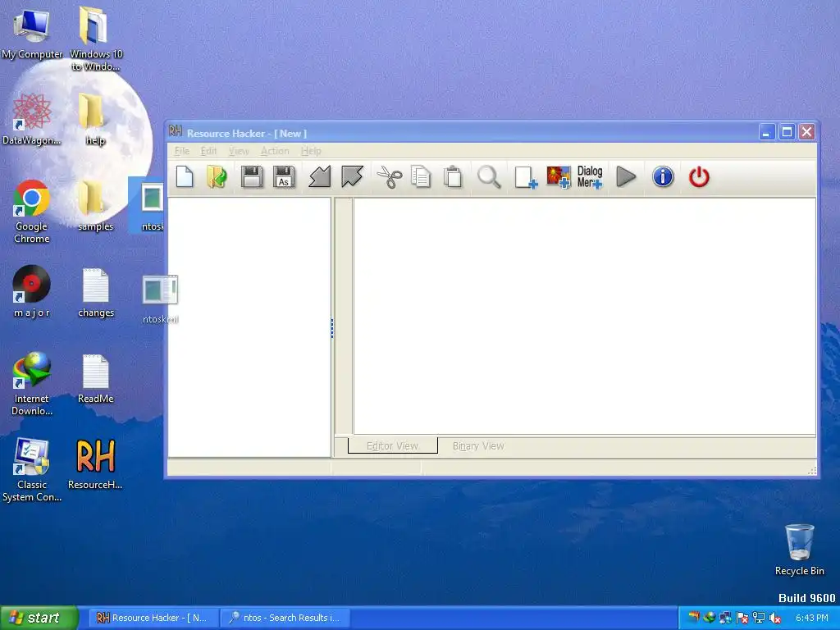This screenshot has width=840, height=630.
Task: Click the New blank script toolbar icon
Action: point(185,177)
